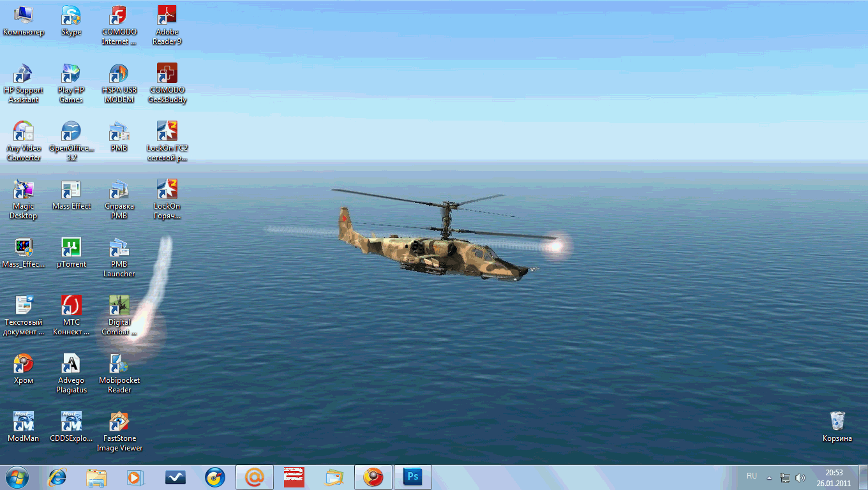Select the Adobe Reader 9 desktop icon
The width and height of the screenshot is (868, 490).
tap(167, 26)
